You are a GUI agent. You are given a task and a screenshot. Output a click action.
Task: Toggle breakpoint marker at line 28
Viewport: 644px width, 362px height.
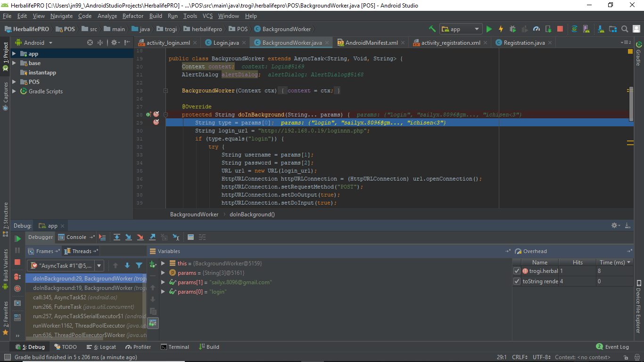(156, 114)
